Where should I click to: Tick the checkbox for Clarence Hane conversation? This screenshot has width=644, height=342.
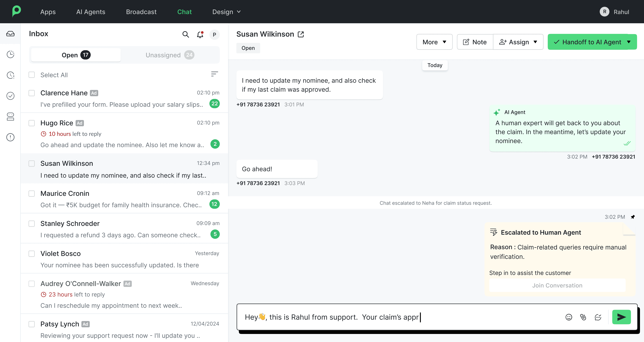click(x=32, y=93)
